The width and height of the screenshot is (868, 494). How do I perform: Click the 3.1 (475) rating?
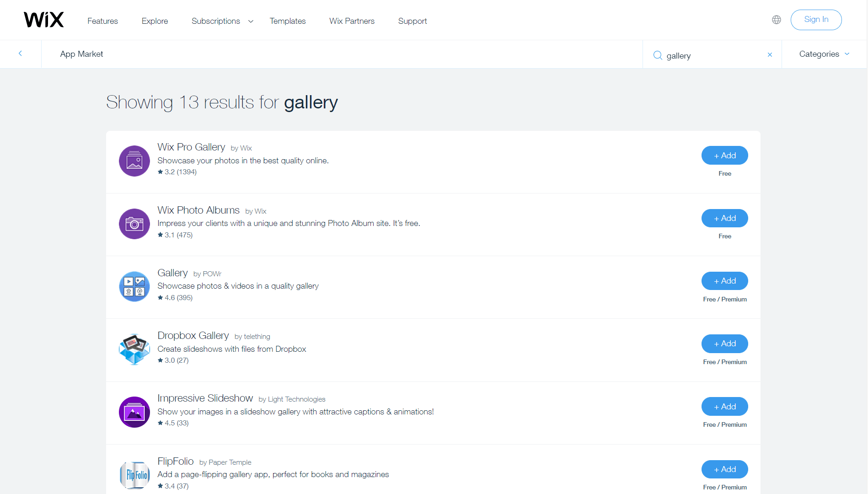175,235
